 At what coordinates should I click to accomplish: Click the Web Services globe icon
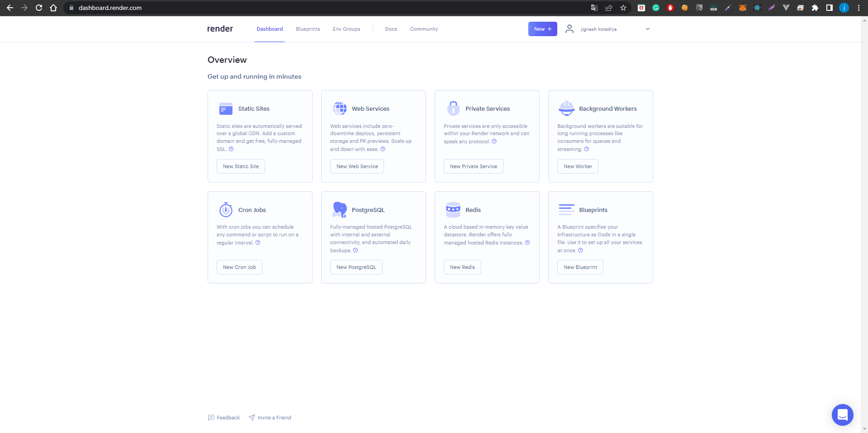pyautogui.click(x=340, y=108)
